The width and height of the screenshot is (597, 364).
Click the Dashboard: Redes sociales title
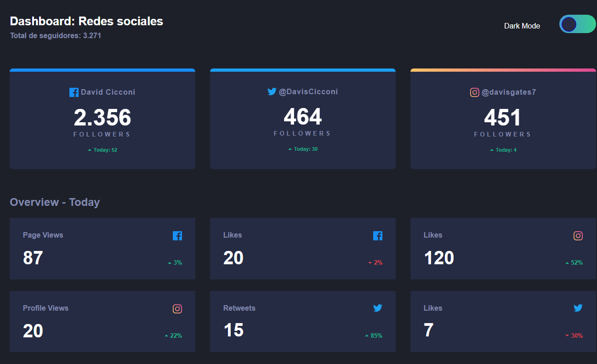pyautogui.click(x=86, y=21)
